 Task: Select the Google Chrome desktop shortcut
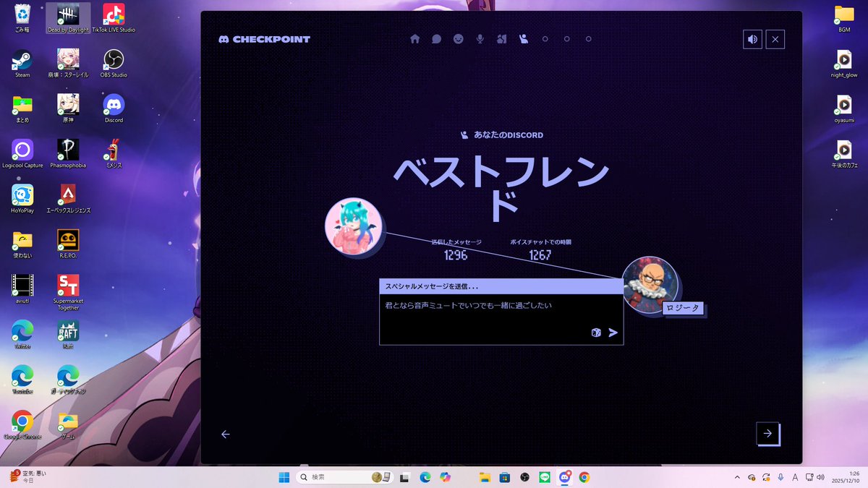click(22, 425)
